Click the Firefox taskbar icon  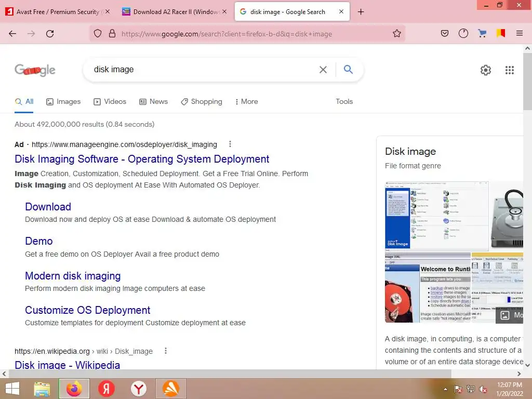tap(74, 389)
